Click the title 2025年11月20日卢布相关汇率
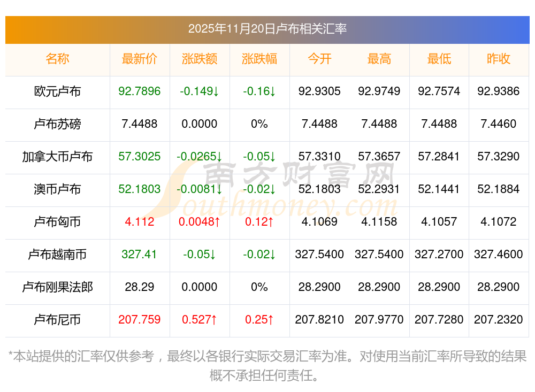The width and height of the screenshot is (535, 392). pyautogui.click(x=267, y=29)
